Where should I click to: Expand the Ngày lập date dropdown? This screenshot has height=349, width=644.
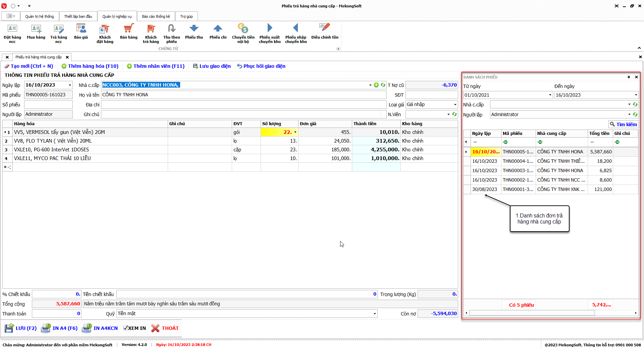(x=70, y=85)
